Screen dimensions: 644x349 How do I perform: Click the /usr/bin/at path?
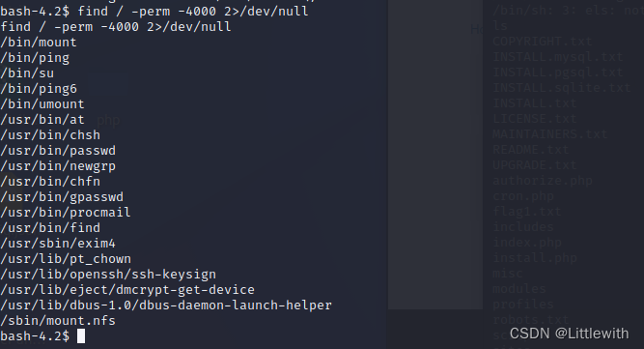[42, 120]
